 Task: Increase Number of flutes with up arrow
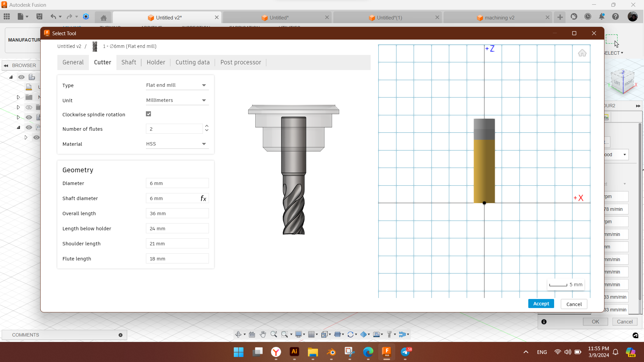click(x=207, y=126)
